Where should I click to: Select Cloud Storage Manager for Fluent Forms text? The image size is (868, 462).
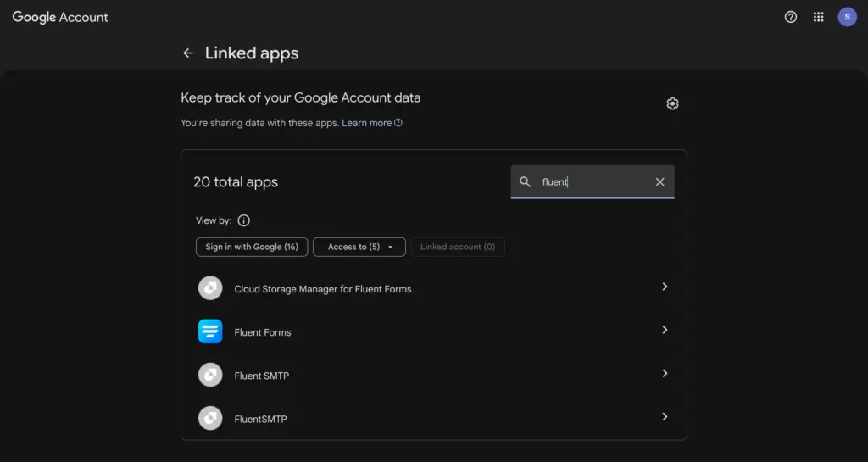pyautogui.click(x=323, y=289)
